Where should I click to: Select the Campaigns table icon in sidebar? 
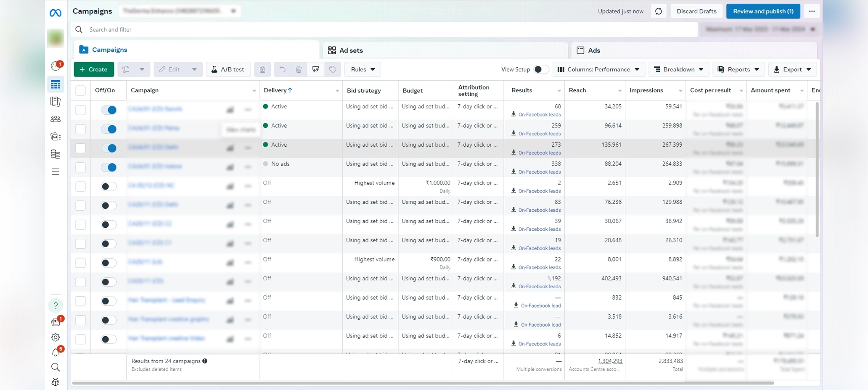pos(56,84)
